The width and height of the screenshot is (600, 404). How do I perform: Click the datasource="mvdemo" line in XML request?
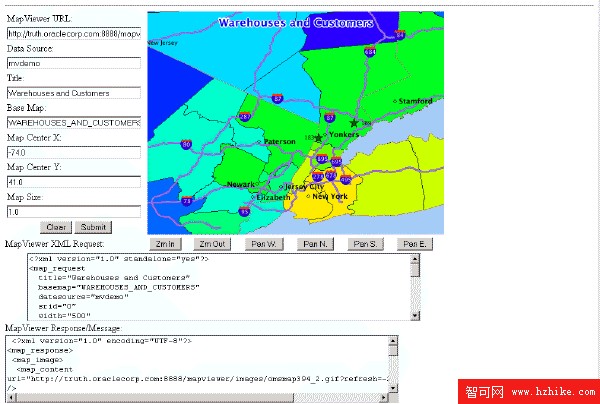83,297
